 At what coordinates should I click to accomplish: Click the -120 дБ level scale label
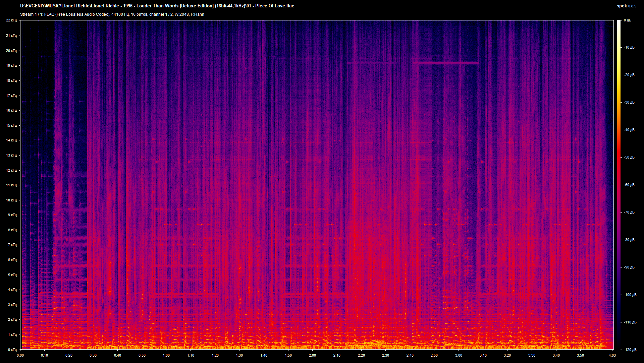click(630, 350)
